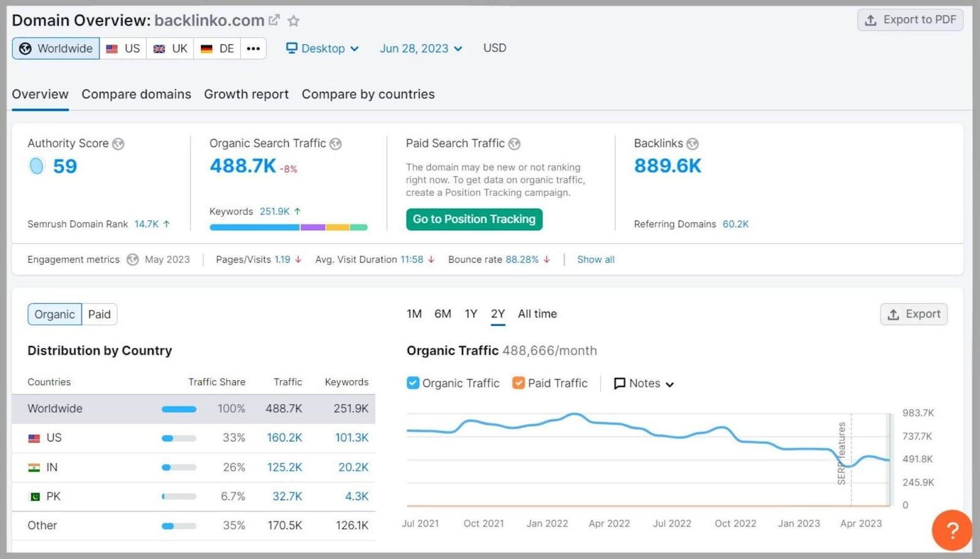Select the Worldwide country row
This screenshot has height=559, width=980.
point(194,408)
